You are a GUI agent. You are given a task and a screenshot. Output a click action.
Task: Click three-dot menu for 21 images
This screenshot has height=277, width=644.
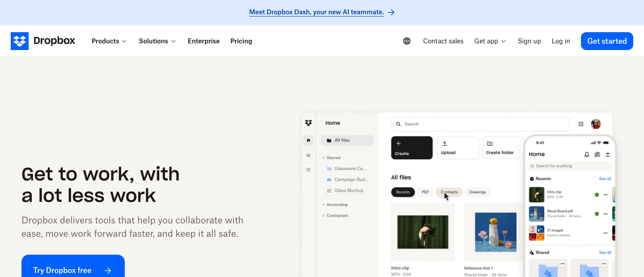[x=606, y=233]
